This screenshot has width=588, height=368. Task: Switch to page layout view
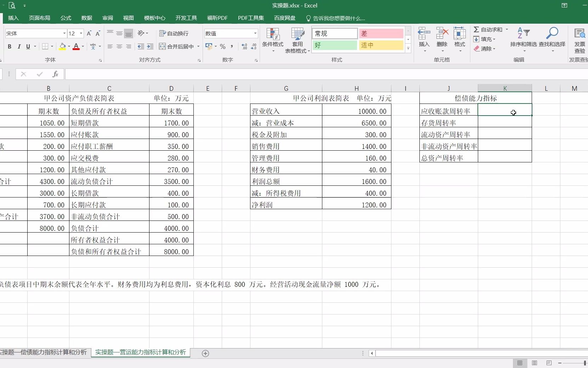coord(535,363)
